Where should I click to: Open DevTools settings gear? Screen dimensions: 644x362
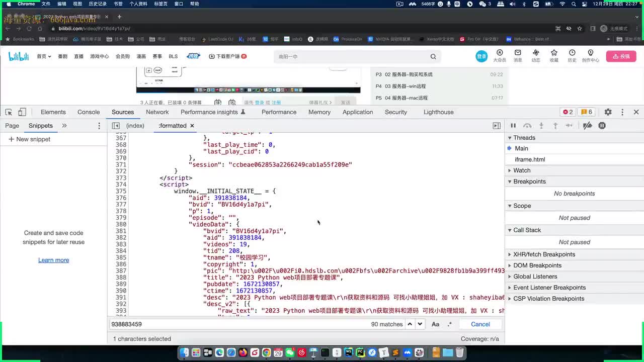[608, 112]
